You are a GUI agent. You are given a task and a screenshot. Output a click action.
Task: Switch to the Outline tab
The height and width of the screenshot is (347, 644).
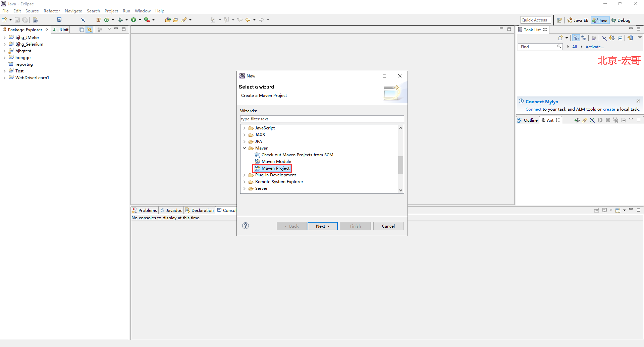pos(528,120)
